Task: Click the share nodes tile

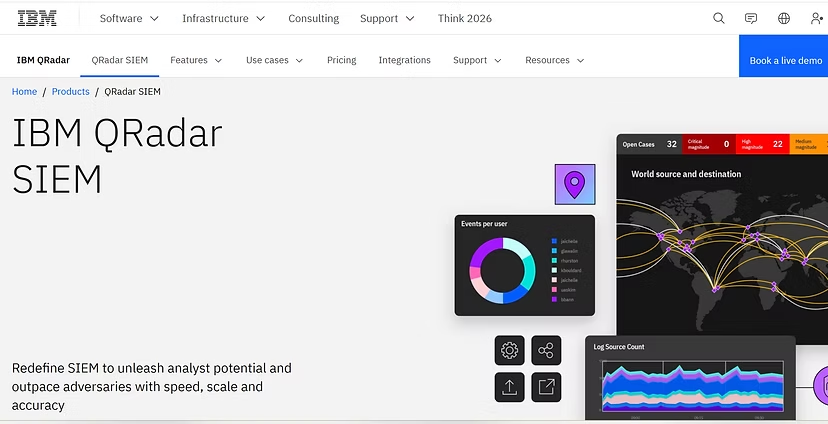Action: pyautogui.click(x=546, y=350)
